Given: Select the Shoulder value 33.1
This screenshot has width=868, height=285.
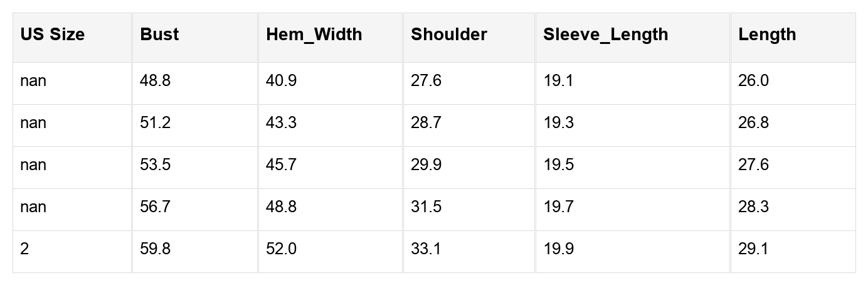Looking at the screenshot, I should point(426,249).
